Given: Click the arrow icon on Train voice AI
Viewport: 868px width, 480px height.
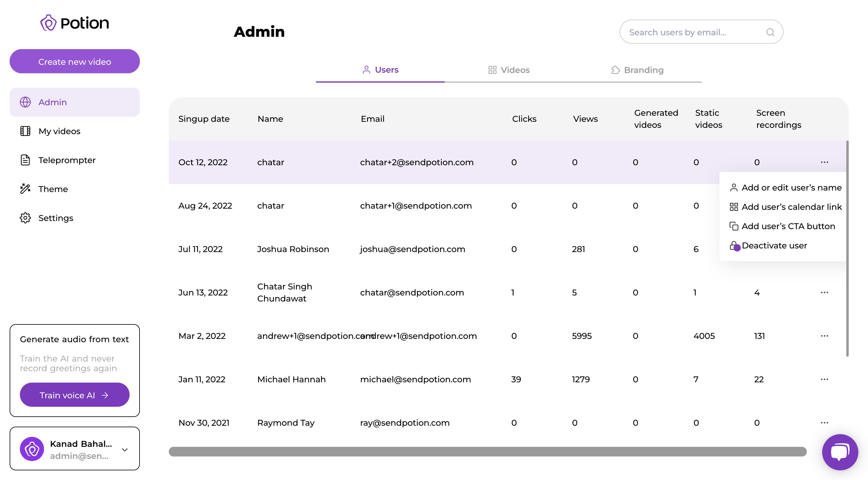Looking at the screenshot, I should point(105,395).
